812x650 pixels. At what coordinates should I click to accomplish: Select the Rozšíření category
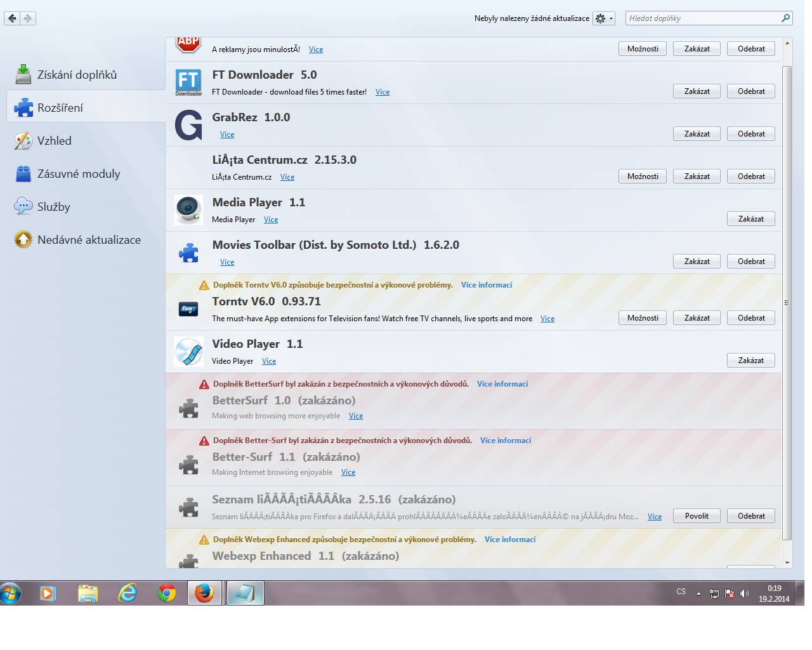coord(86,107)
